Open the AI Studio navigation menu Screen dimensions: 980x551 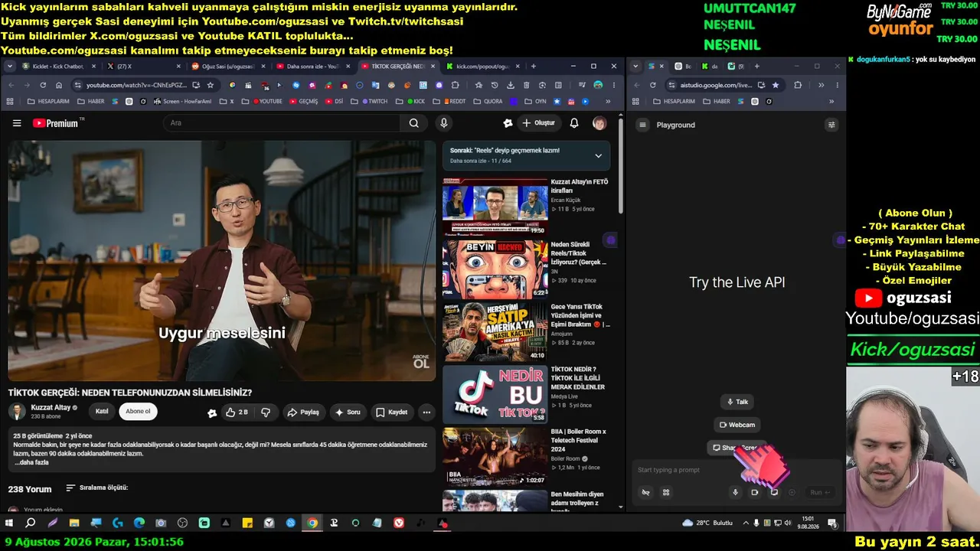[643, 125]
